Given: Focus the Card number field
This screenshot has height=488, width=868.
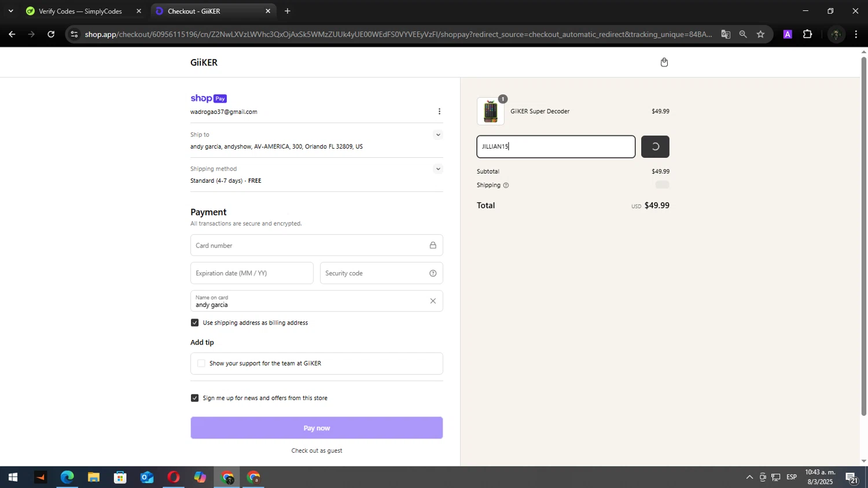Looking at the screenshot, I should (317, 245).
